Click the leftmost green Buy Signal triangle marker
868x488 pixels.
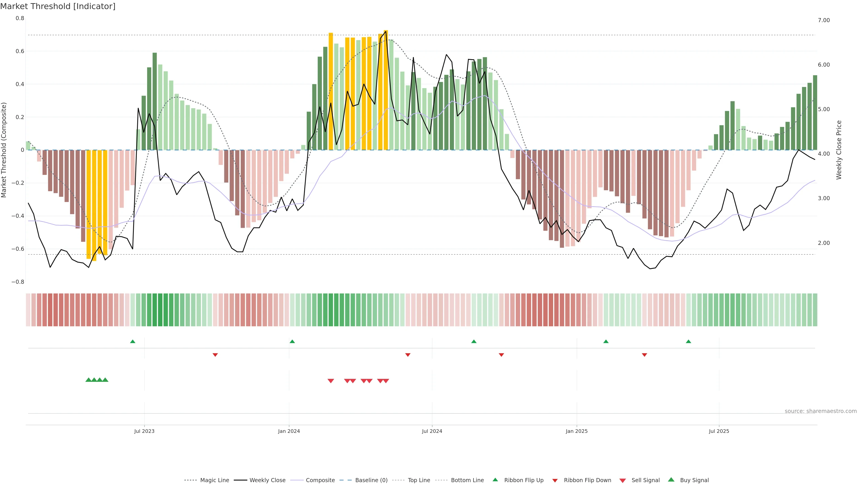pos(89,380)
